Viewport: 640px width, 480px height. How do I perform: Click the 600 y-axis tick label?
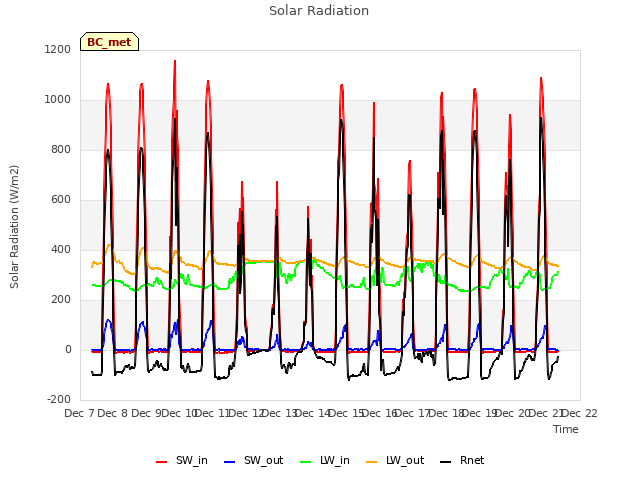click(61, 200)
